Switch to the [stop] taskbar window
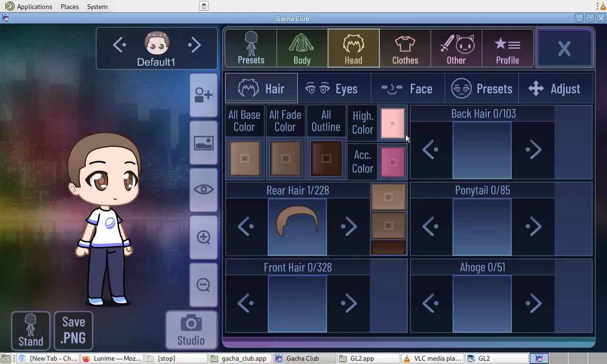Viewport: 607px width, 364px height. (176, 358)
